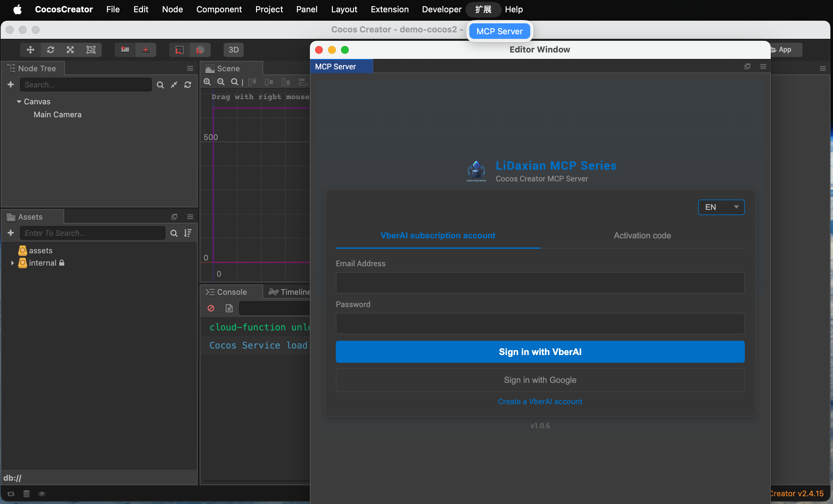The image size is (833, 504).
Task: Open the Apple menu
Action: pos(18,9)
